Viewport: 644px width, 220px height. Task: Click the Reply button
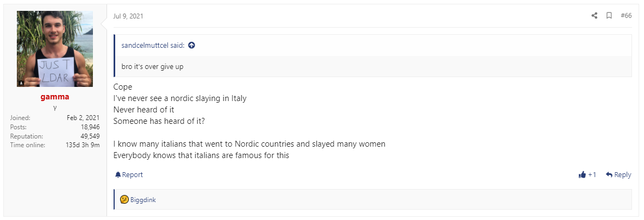618,175
